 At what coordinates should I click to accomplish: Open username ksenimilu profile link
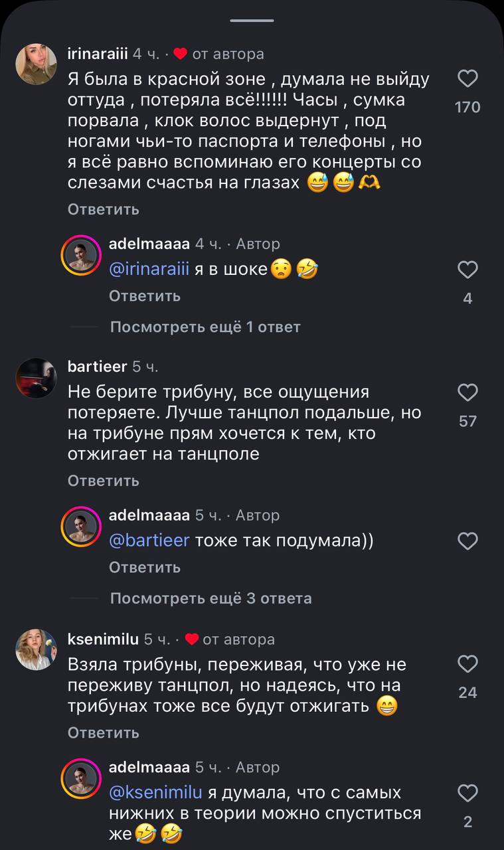(103, 639)
